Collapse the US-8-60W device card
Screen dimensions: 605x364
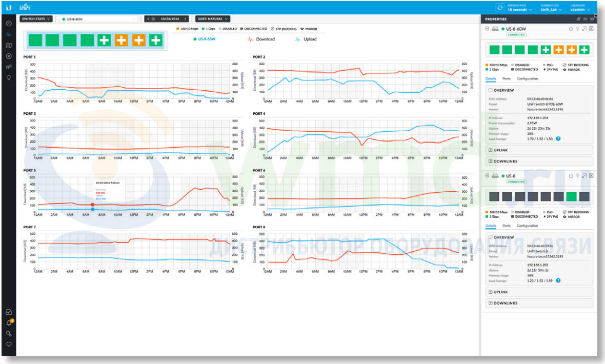[x=487, y=29]
